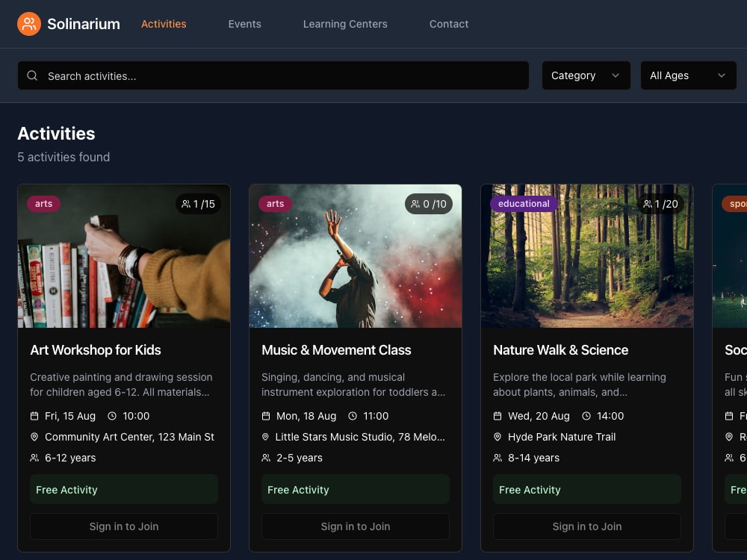747x560 pixels.
Task: Click calendar icon next to Mon, 18 Aug
Action: coord(266,416)
